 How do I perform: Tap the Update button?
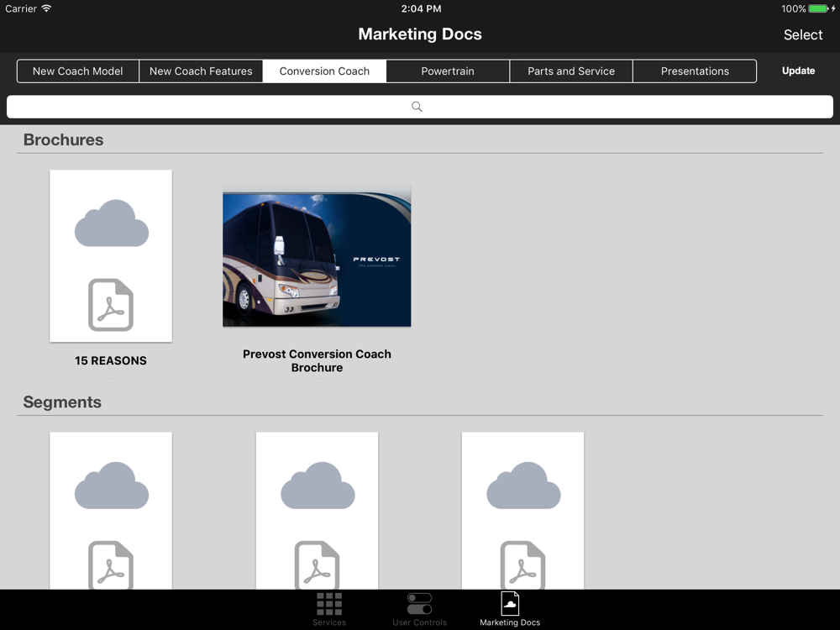coord(798,71)
